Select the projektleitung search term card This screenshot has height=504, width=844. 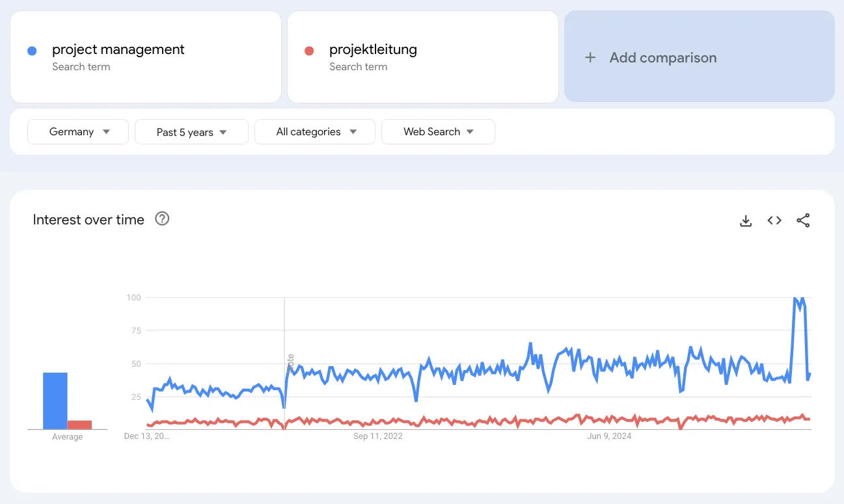(422, 57)
